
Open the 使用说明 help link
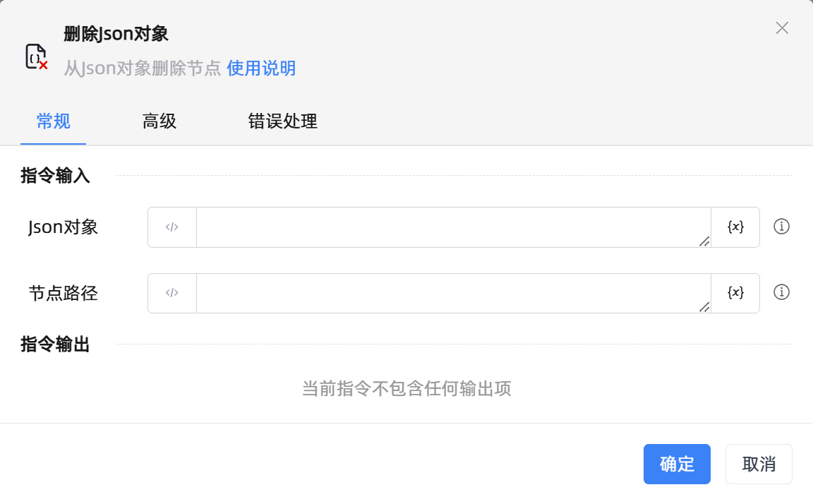pyautogui.click(x=261, y=68)
